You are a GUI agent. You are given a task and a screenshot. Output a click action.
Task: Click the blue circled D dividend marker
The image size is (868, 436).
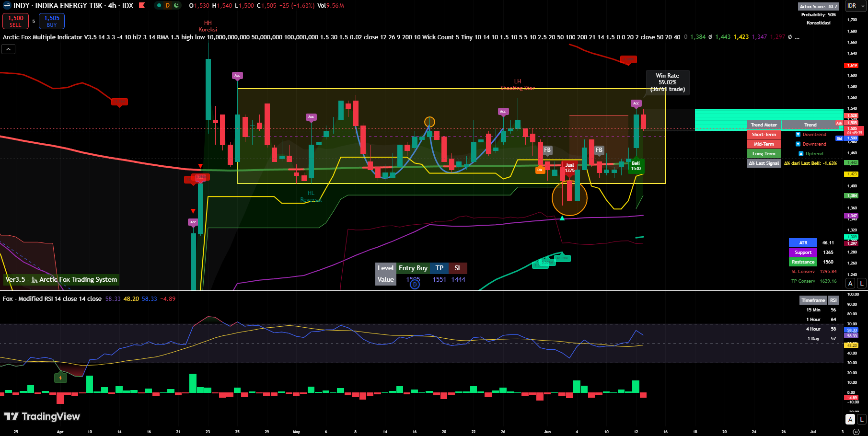[415, 284]
